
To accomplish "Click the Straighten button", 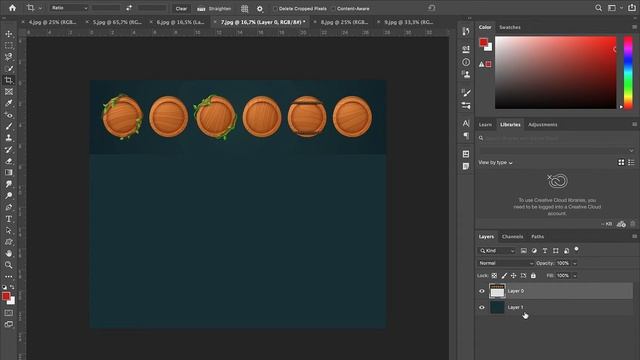I will coord(214,9).
